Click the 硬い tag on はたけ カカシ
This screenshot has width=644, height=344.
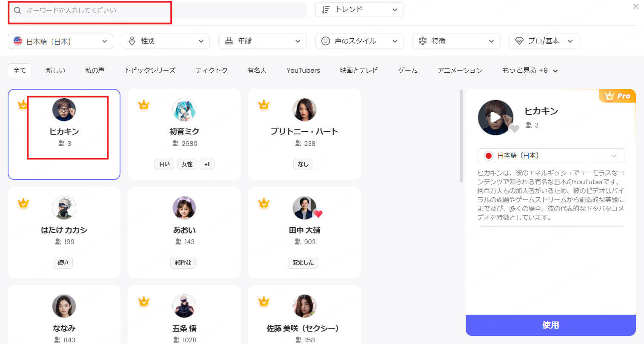click(63, 262)
